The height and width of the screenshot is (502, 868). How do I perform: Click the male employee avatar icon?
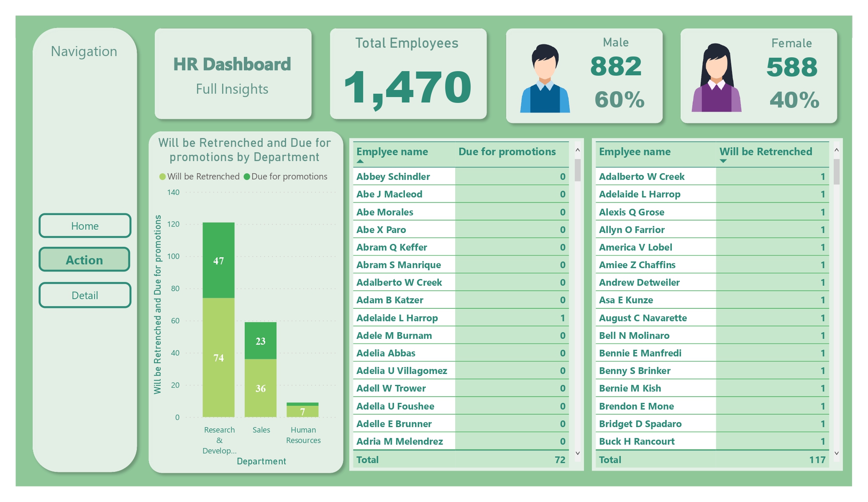(x=545, y=79)
